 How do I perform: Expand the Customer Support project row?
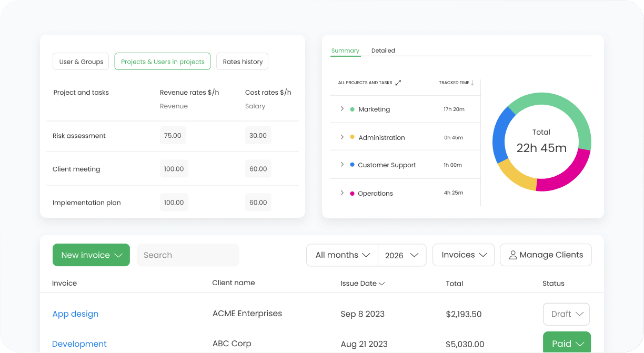pos(342,165)
